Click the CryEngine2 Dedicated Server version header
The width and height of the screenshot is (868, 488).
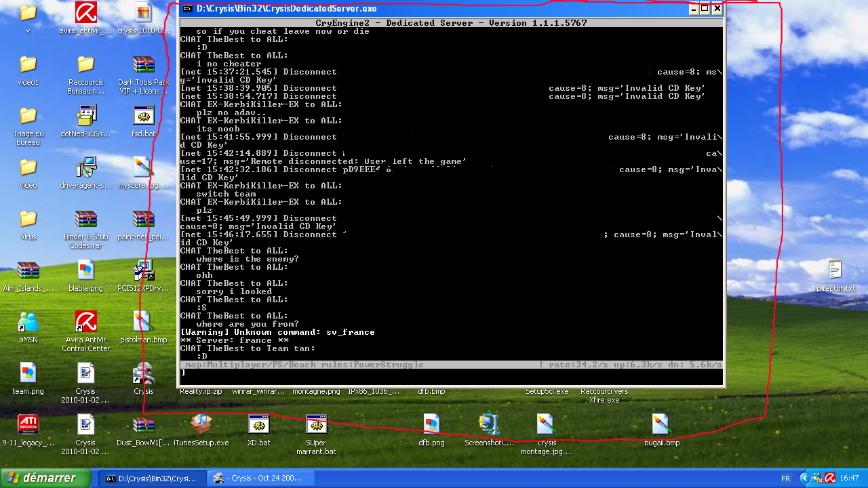point(452,23)
